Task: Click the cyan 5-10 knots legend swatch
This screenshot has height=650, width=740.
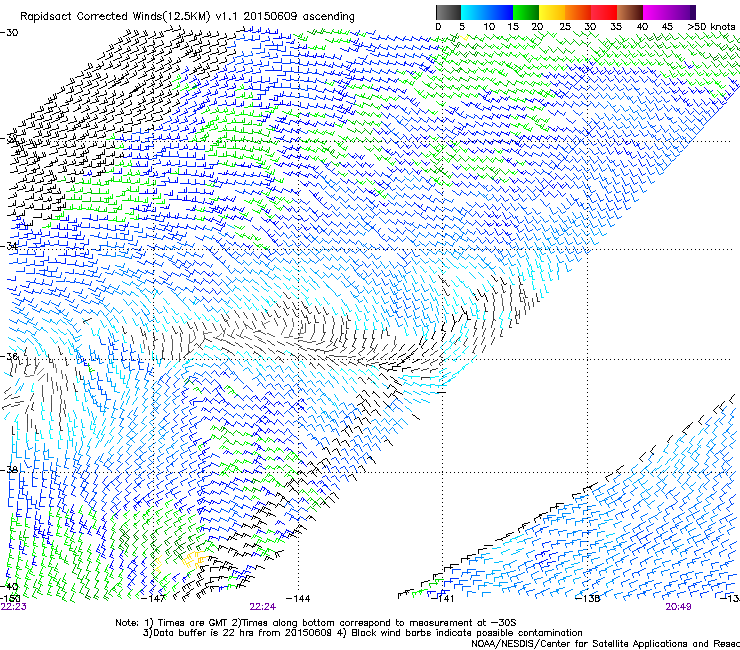Action: coord(474,12)
